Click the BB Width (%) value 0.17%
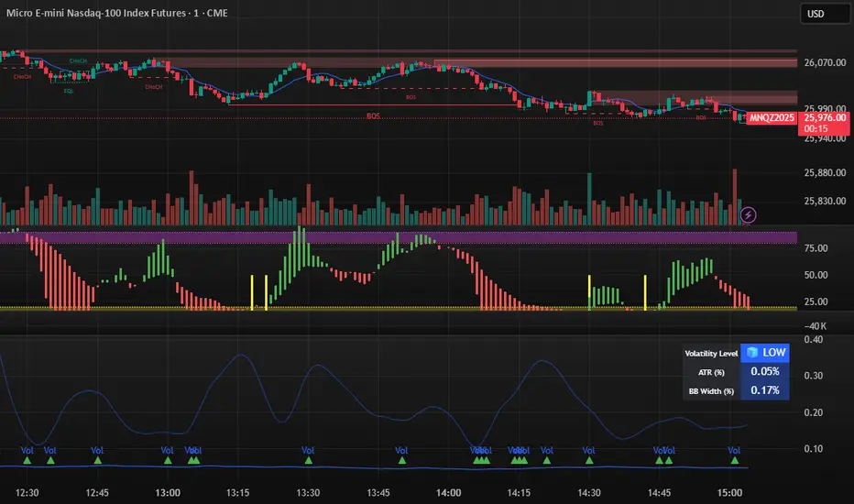The height and width of the screenshot is (504, 854). pos(764,390)
